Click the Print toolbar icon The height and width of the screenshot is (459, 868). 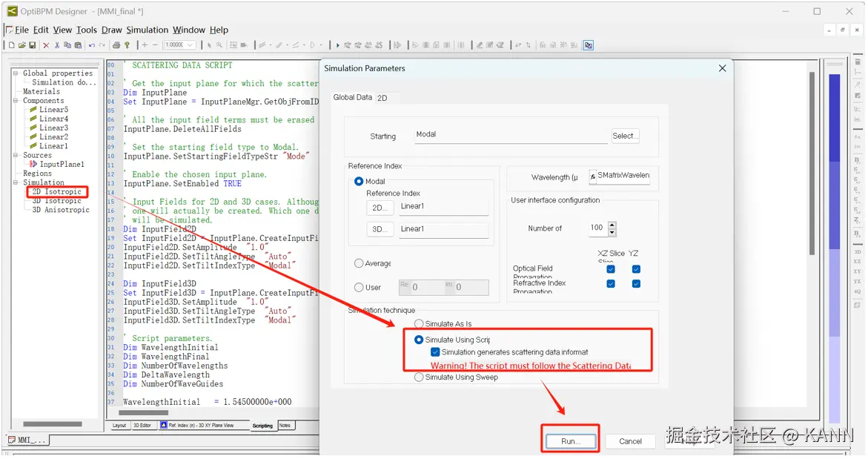tap(116, 45)
